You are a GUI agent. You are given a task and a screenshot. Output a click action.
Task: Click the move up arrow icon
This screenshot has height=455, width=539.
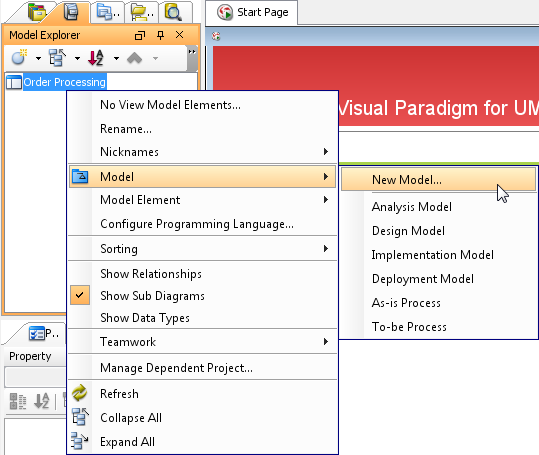click(x=134, y=58)
